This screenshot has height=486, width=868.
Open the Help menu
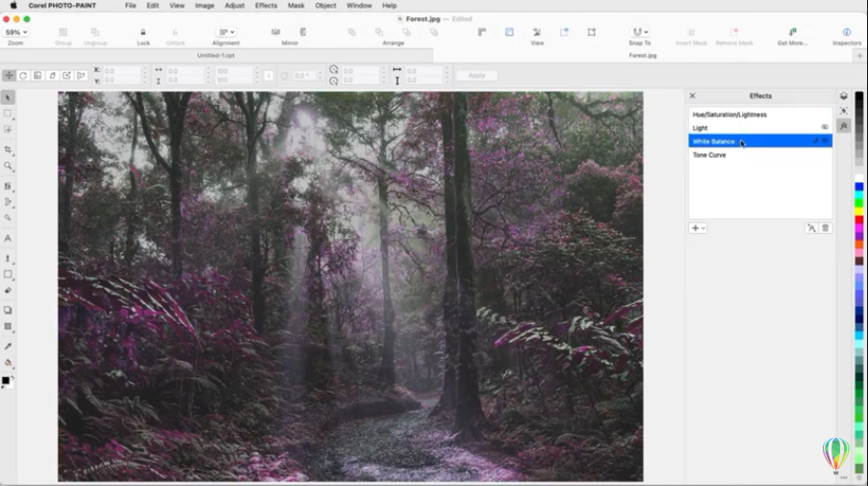[389, 6]
